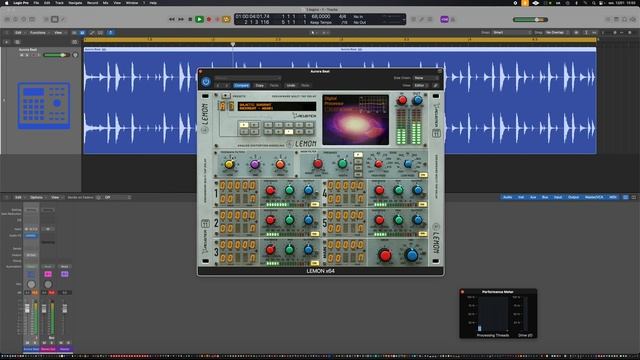Click the galaxy image display in LEMON
The width and height of the screenshot is (640, 360).
click(x=356, y=120)
